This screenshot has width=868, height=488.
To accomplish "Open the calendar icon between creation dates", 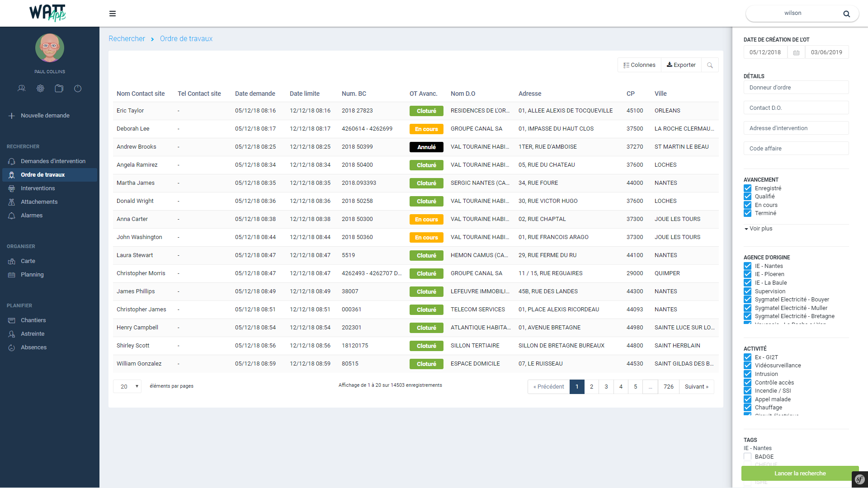I will [796, 52].
